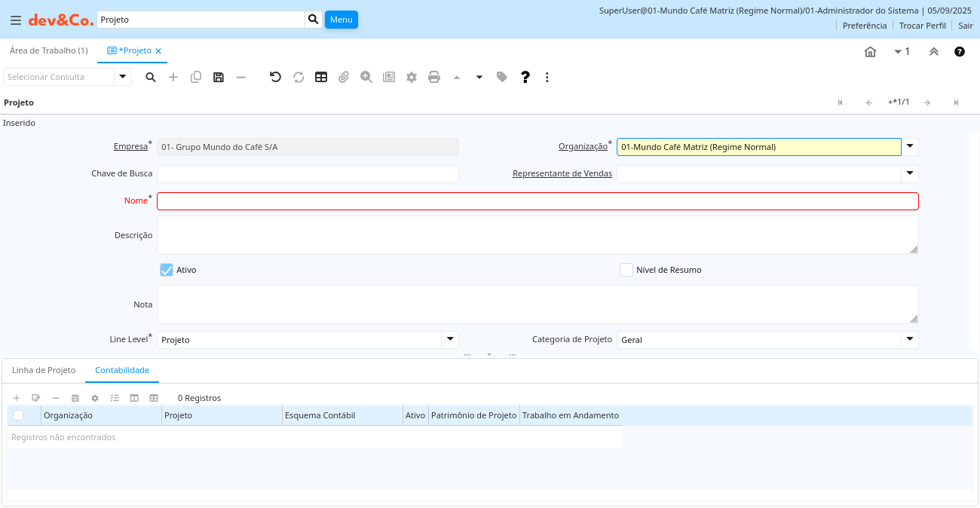Screen dimensions: 980x508
Task: Undo changes with the curved arrow icon
Action: click(275, 77)
